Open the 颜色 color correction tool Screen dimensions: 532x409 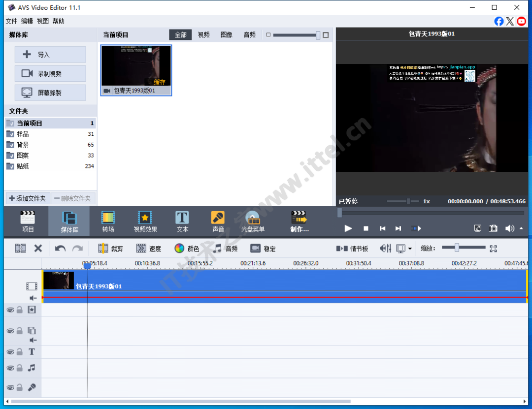(187, 249)
